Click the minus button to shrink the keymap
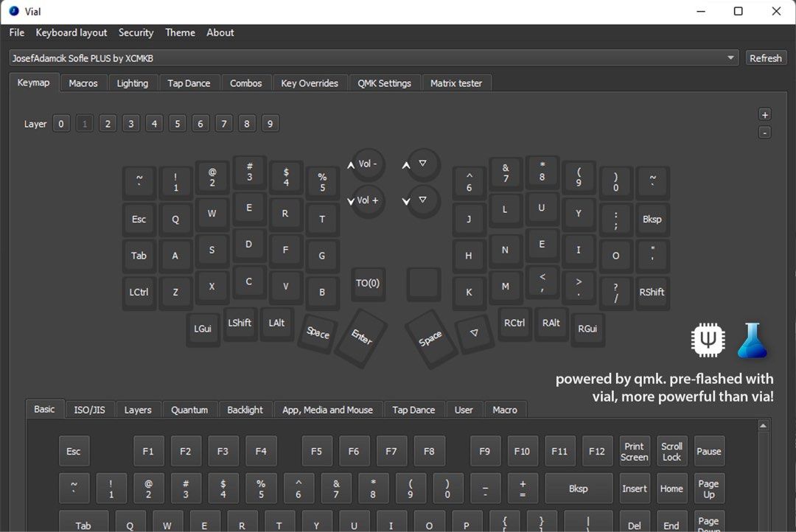The image size is (796, 532). (765, 133)
